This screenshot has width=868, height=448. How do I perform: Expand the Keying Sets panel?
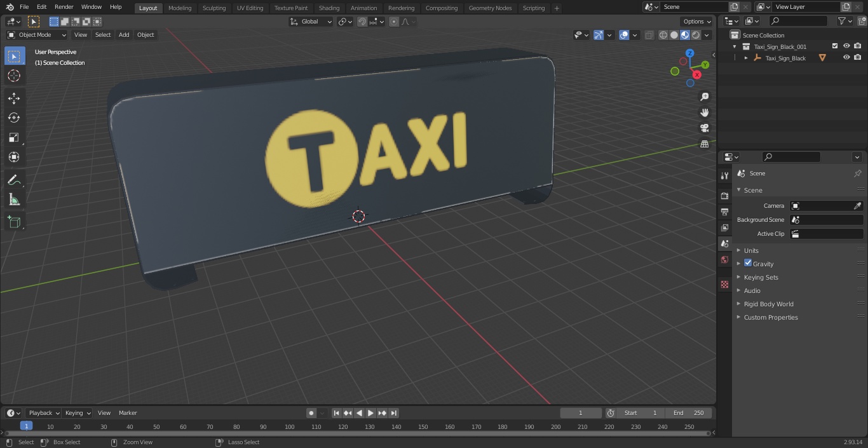[x=761, y=277]
